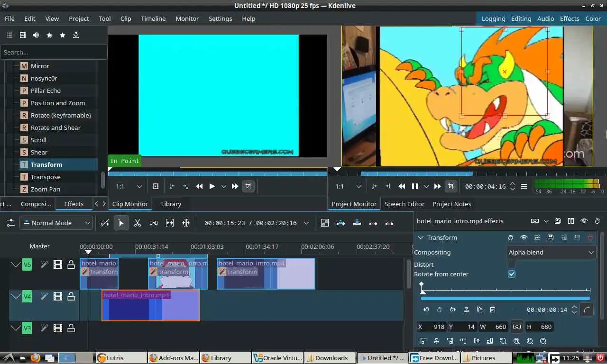This screenshot has width=607, height=364.
Task: Open the Monitor menu
Action: (x=187, y=18)
